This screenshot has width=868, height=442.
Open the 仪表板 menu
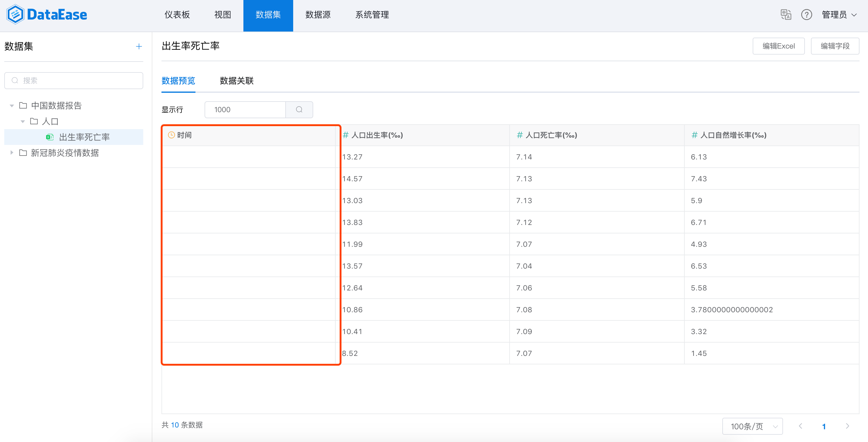point(177,15)
